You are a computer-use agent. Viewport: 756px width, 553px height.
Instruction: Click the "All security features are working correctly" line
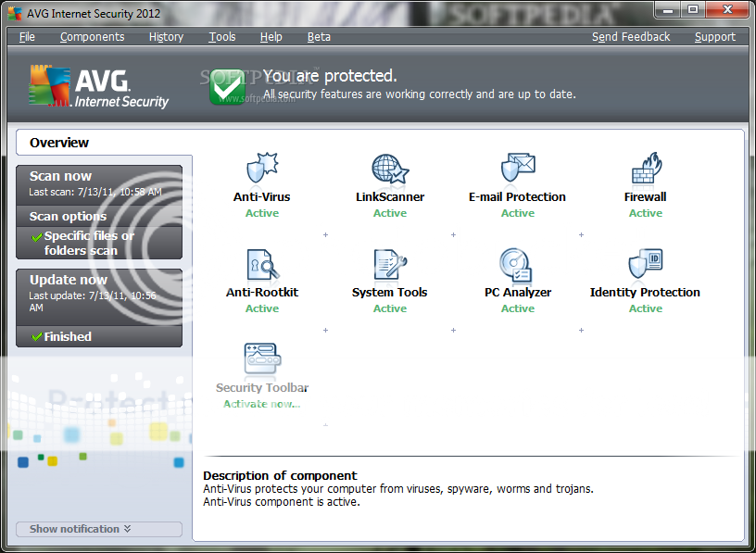coord(420,94)
